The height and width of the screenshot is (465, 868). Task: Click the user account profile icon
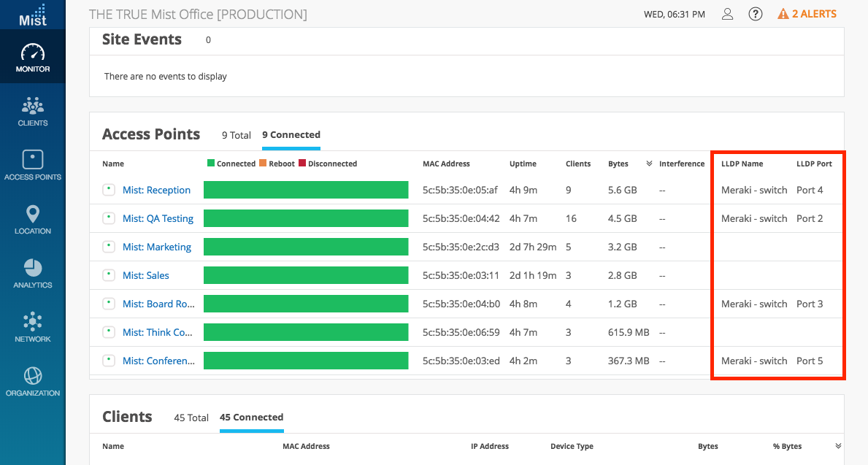tap(727, 14)
